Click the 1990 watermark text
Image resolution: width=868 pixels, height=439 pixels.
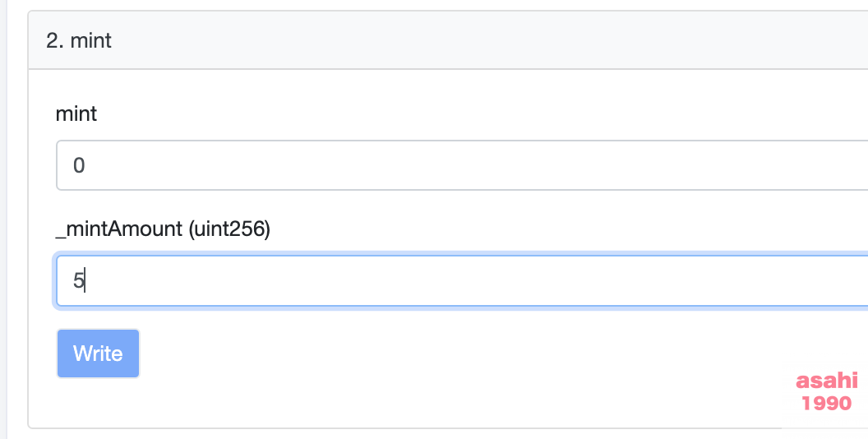(826, 403)
